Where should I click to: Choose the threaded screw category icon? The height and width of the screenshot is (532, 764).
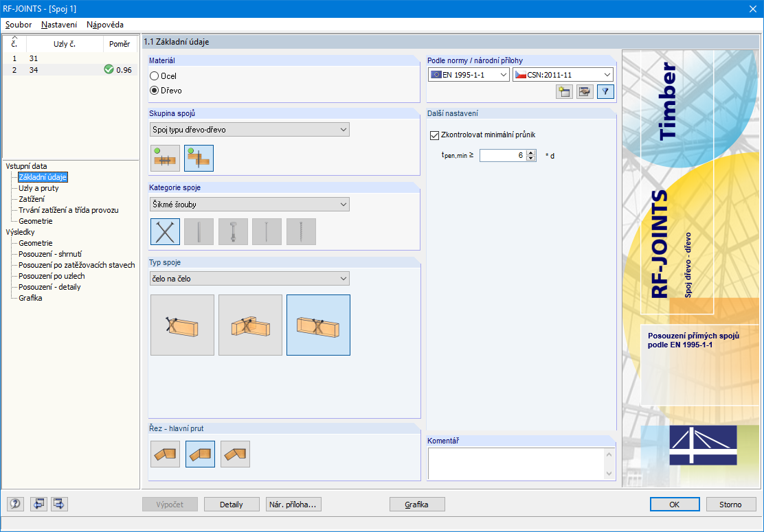301,232
